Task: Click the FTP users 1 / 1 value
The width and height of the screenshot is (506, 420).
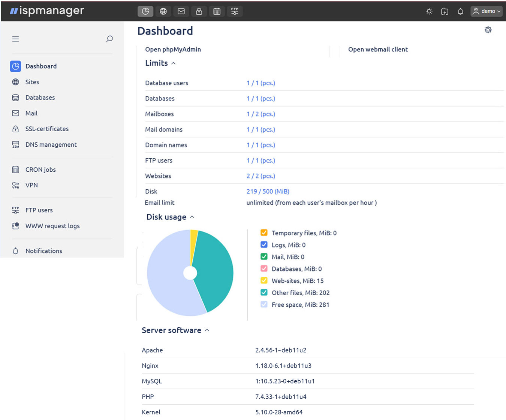Action: 261,160
